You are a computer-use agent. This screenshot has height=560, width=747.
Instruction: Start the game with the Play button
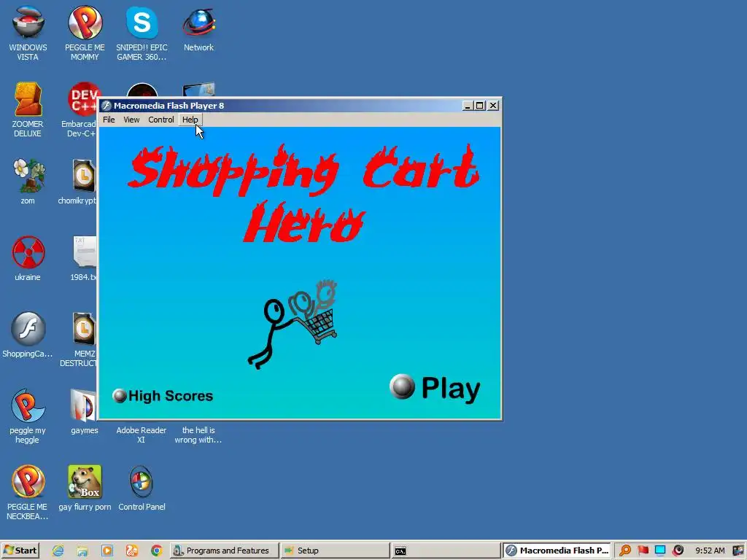(435, 388)
